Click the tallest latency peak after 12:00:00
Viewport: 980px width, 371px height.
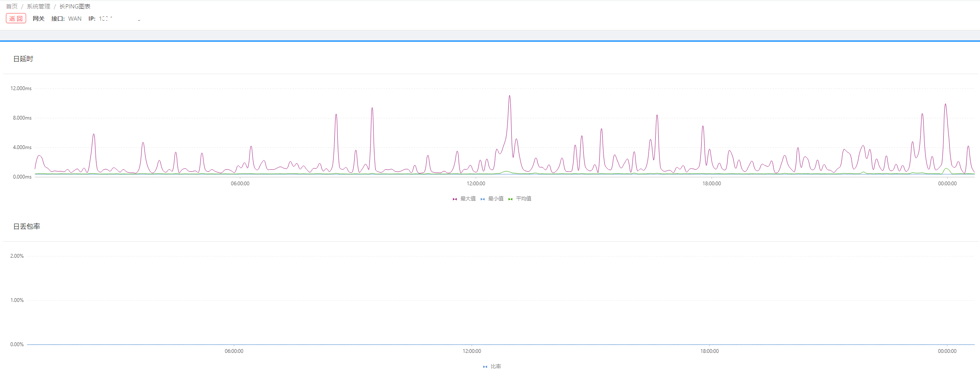[x=510, y=96]
